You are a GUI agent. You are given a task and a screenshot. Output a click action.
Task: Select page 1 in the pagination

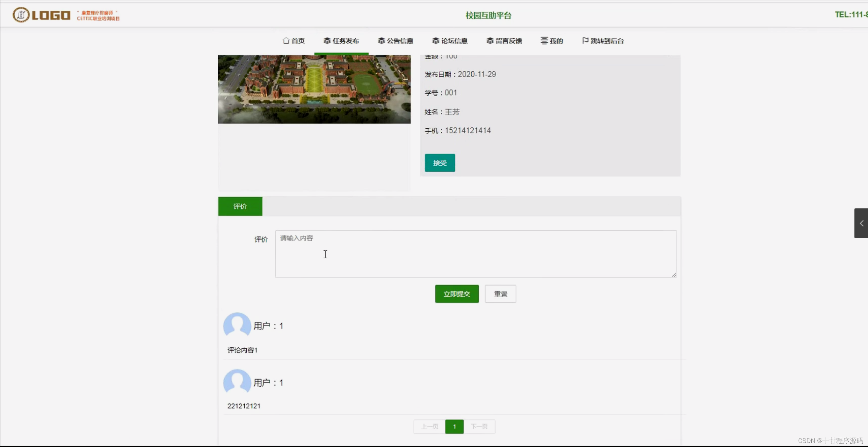454,427
